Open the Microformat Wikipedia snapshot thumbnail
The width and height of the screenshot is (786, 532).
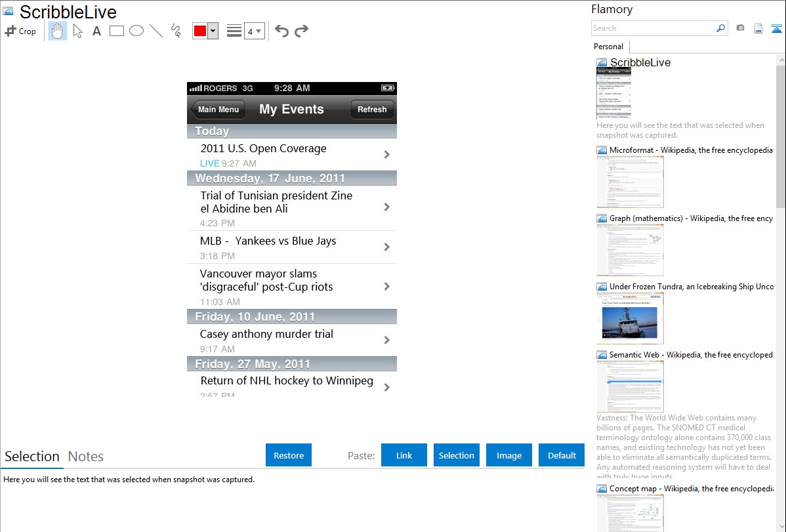[x=630, y=182]
